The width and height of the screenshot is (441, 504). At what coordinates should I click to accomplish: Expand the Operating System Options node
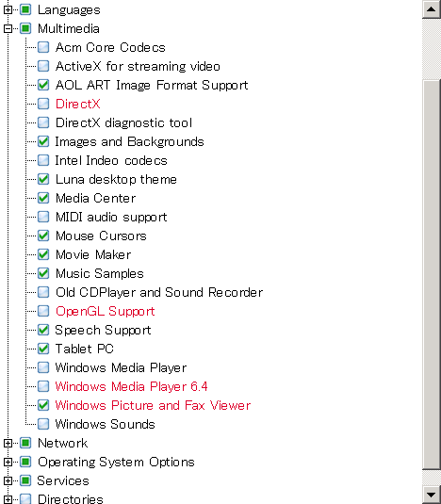click(x=8, y=462)
